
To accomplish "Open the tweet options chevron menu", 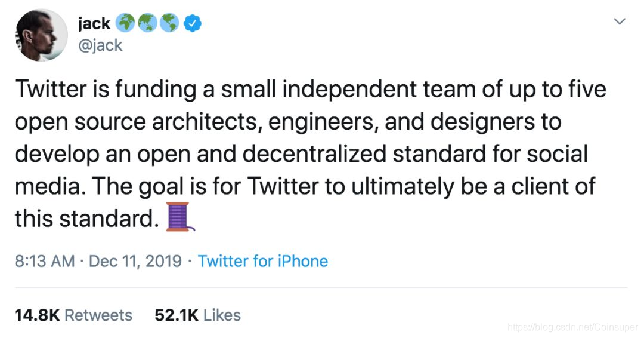I will tap(620, 21).
